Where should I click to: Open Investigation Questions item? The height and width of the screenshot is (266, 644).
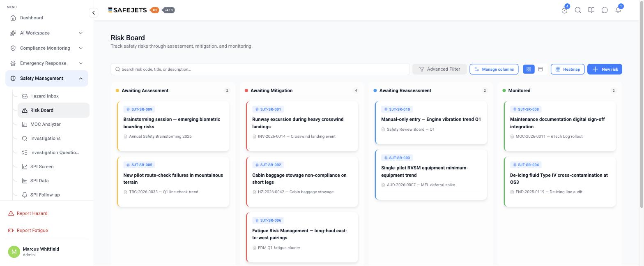pos(53,153)
